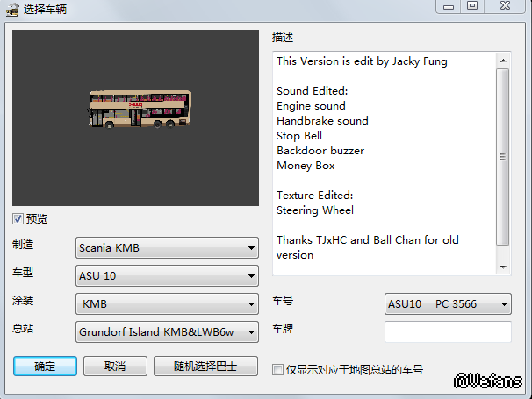
Task: Click the 取消 cancel button
Action: [115, 367]
